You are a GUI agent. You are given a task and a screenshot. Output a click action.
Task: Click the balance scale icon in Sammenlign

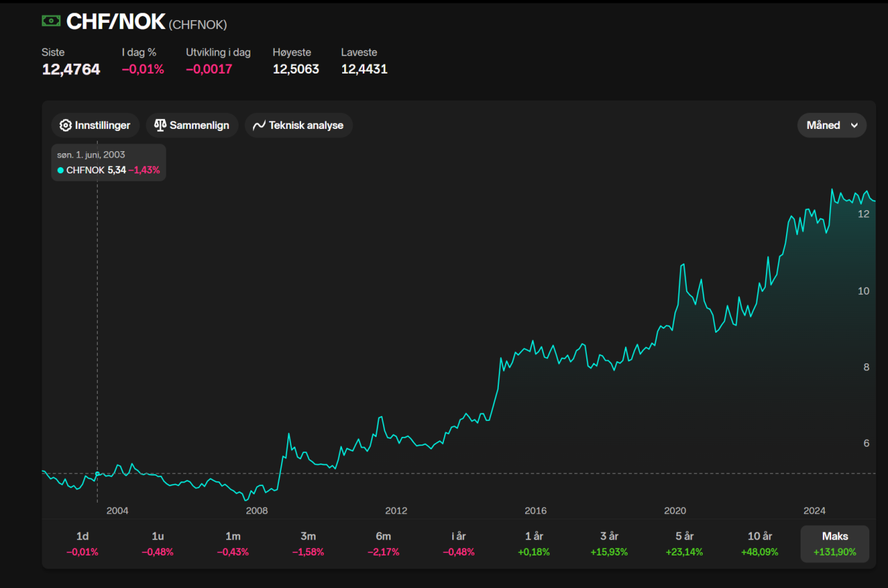(160, 126)
